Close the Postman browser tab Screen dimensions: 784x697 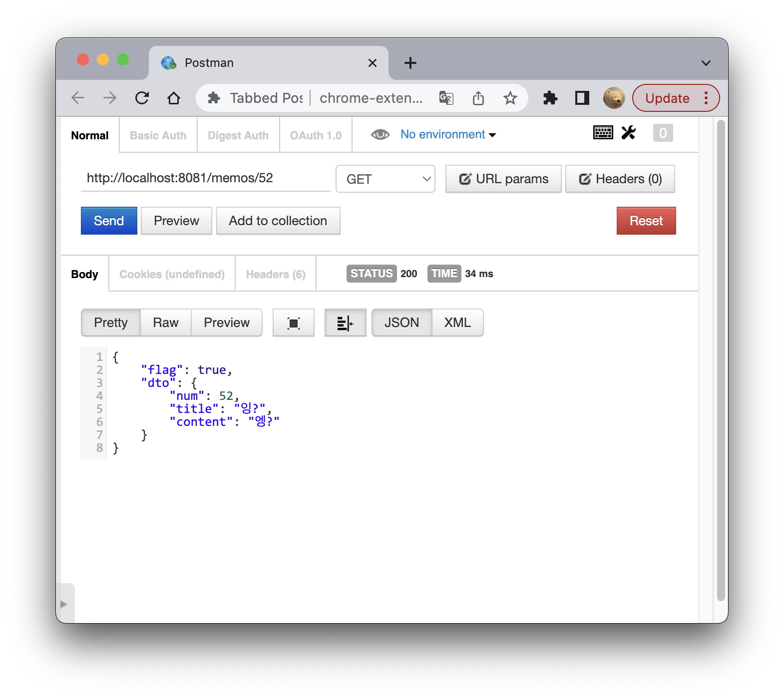[x=373, y=63]
